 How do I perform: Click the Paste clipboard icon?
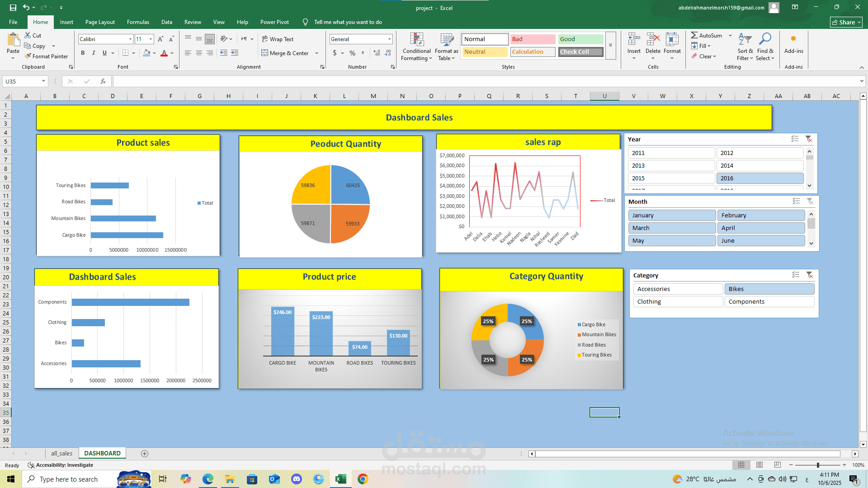(13, 40)
